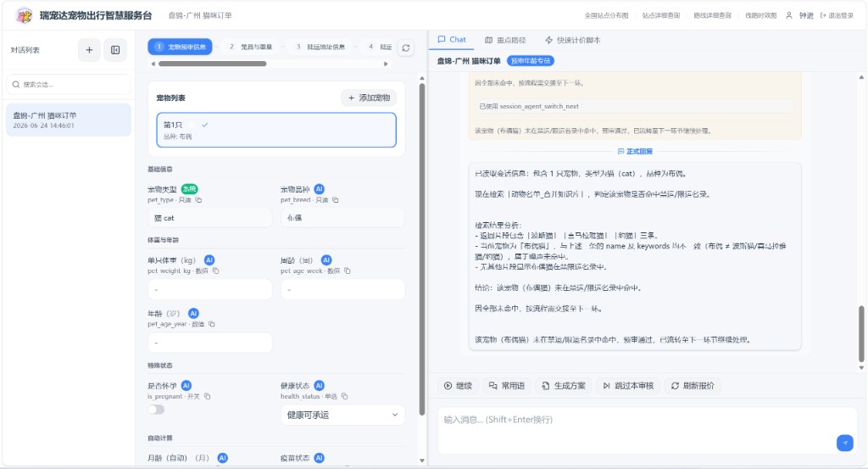Click the AI badge next to 月龄（自动）
This screenshot has height=469, width=868.
point(223,458)
